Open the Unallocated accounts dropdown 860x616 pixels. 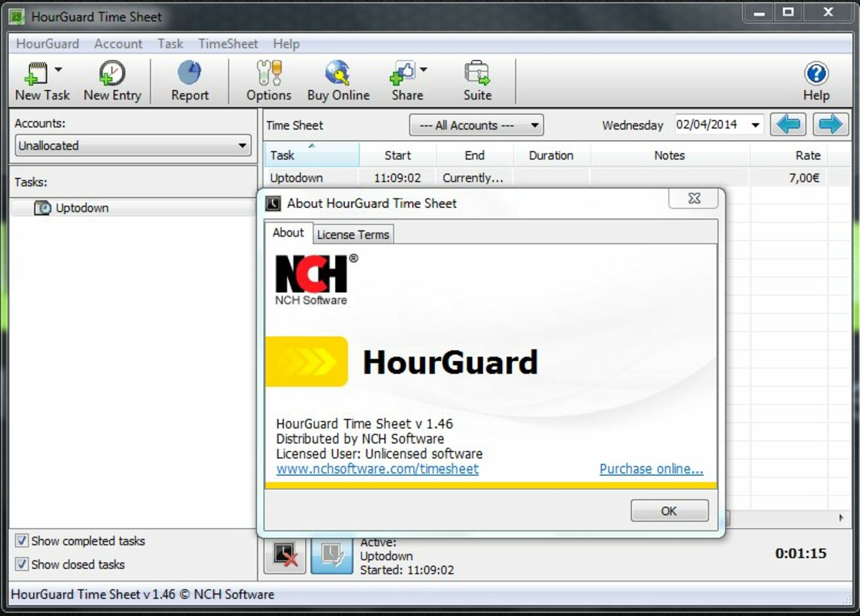[132, 146]
